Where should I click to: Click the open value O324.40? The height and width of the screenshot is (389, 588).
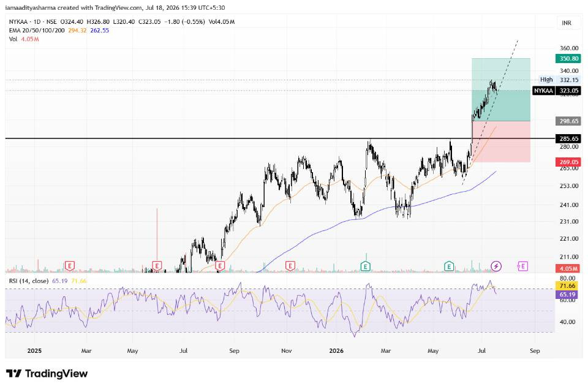tap(72, 22)
